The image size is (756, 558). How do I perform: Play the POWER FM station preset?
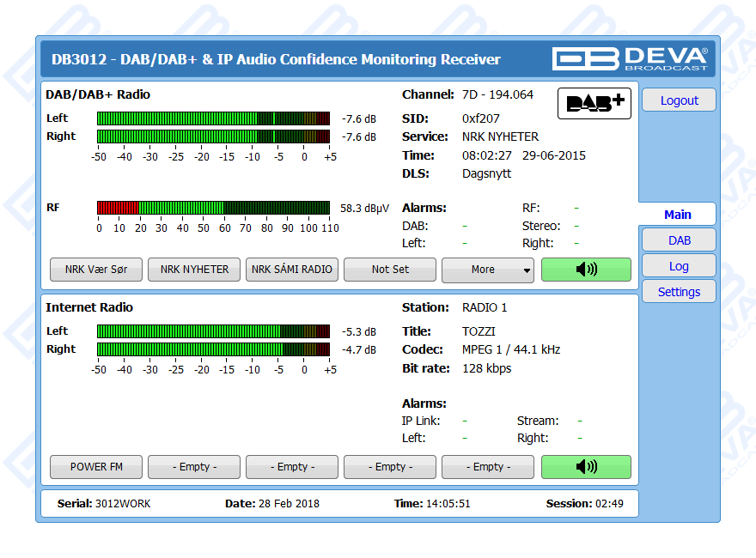click(x=96, y=467)
